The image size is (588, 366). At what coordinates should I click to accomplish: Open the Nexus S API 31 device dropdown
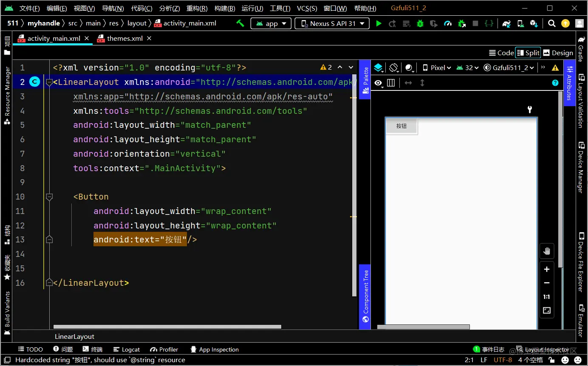point(332,23)
